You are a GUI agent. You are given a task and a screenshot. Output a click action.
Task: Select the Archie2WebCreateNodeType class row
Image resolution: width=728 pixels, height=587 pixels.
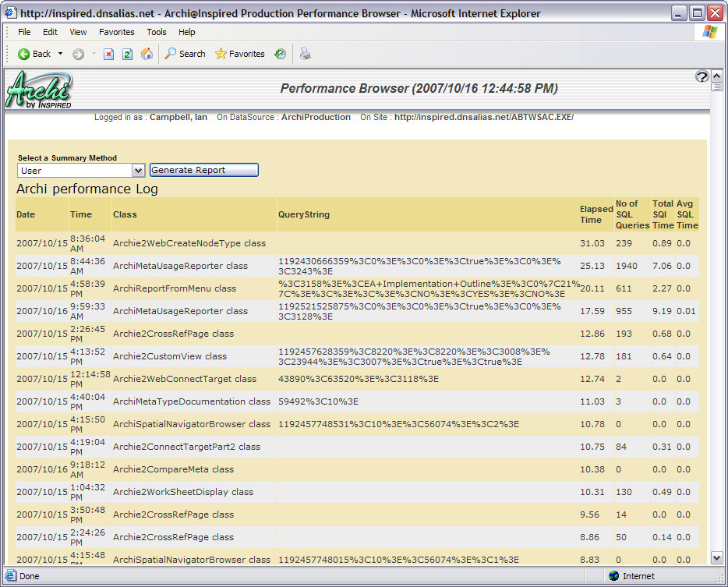(x=189, y=243)
